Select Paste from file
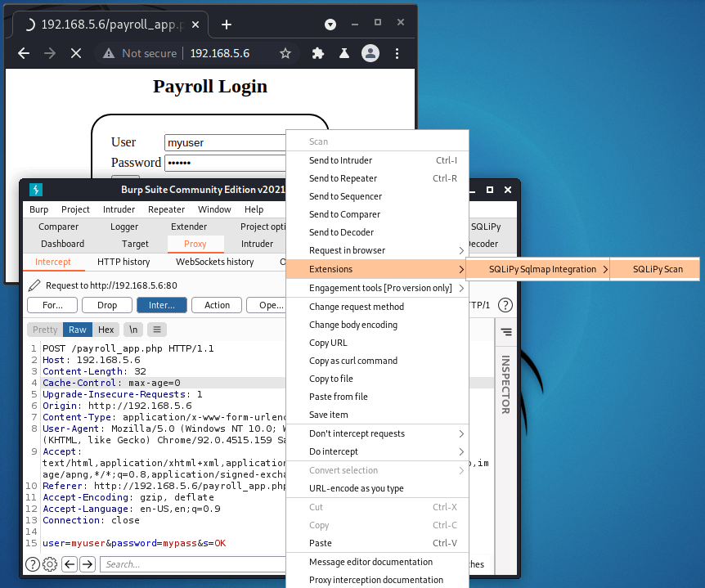The width and height of the screenshot is (705, 588). [x=377, y=397]
